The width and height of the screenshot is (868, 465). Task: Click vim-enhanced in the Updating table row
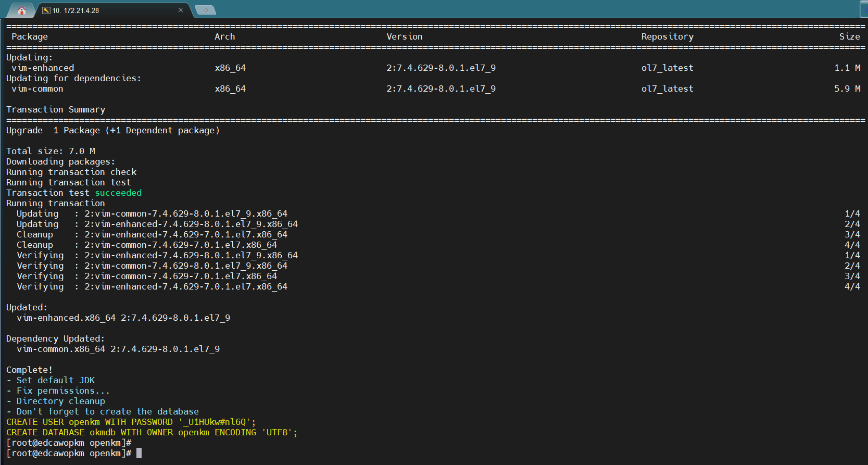coord(43,68)
